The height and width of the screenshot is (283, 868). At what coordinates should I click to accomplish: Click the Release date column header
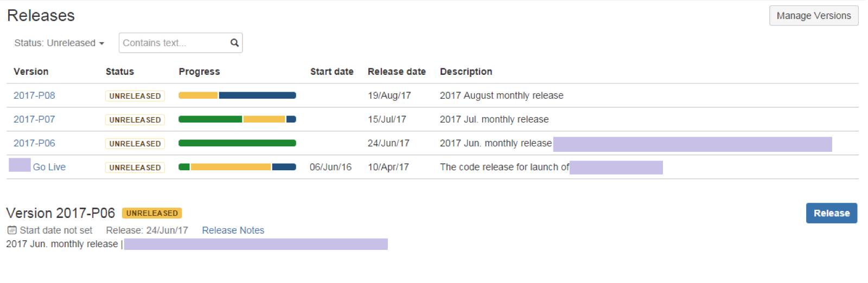point(397,72)
